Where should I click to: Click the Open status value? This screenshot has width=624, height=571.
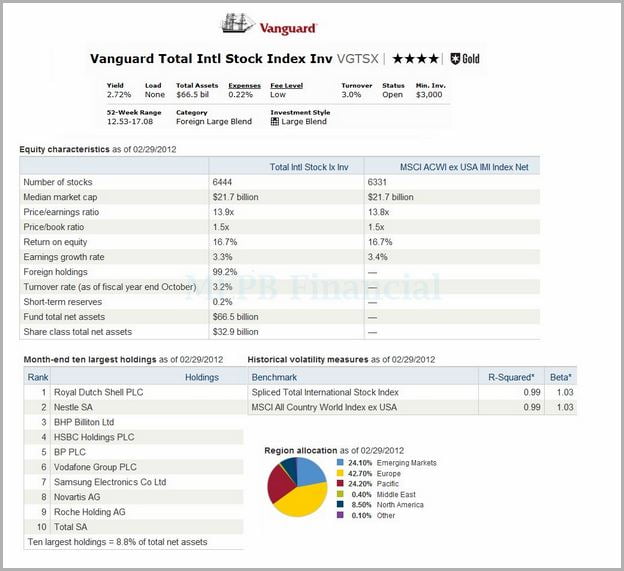(392, 95)
